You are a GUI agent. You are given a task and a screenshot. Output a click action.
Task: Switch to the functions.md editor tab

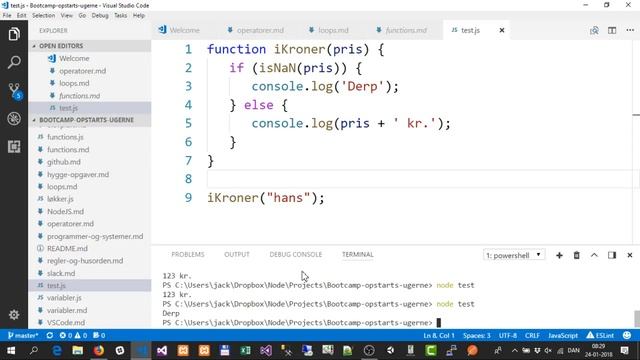tap(406, 30)
